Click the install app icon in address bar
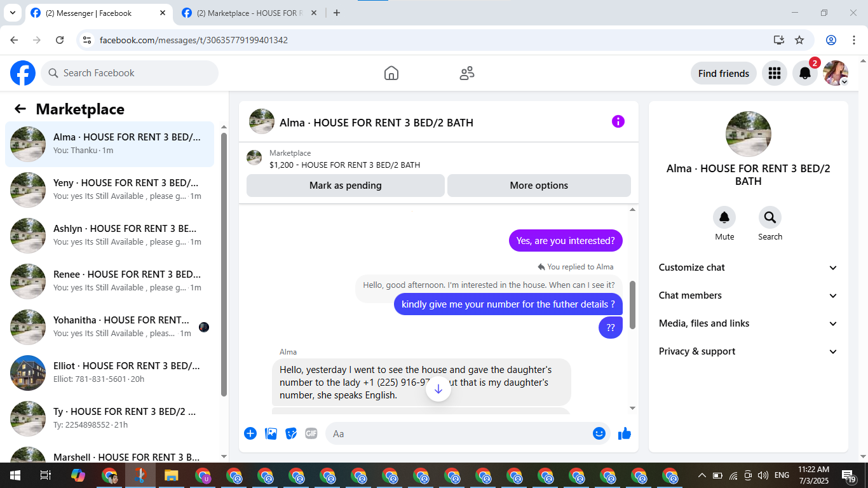Viewport: 868px width, 488px height. [779, 40]
